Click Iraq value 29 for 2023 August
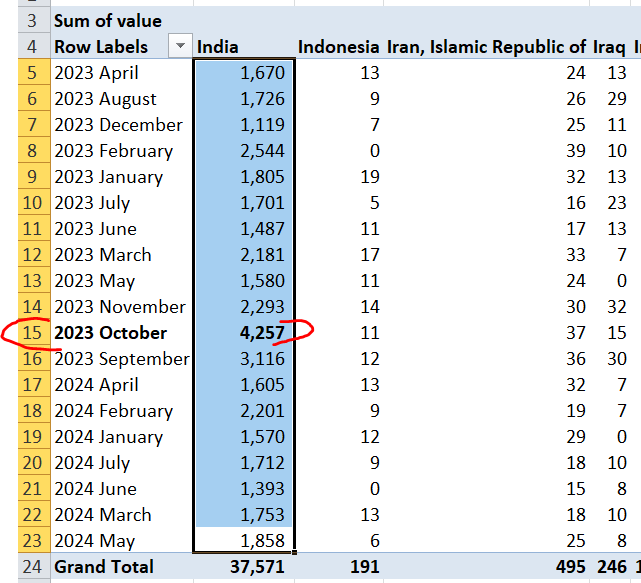This screenshot has width=641, height=583. pos(617,99)
